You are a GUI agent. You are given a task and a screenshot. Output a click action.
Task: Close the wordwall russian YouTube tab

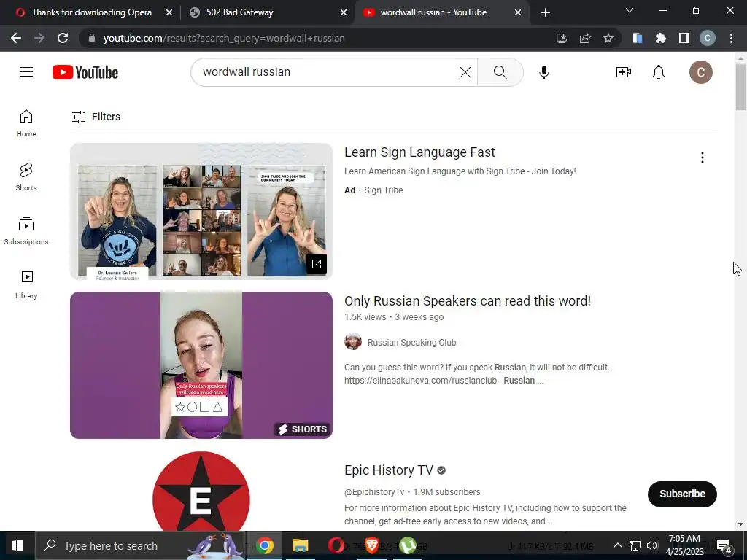[518, 12]
